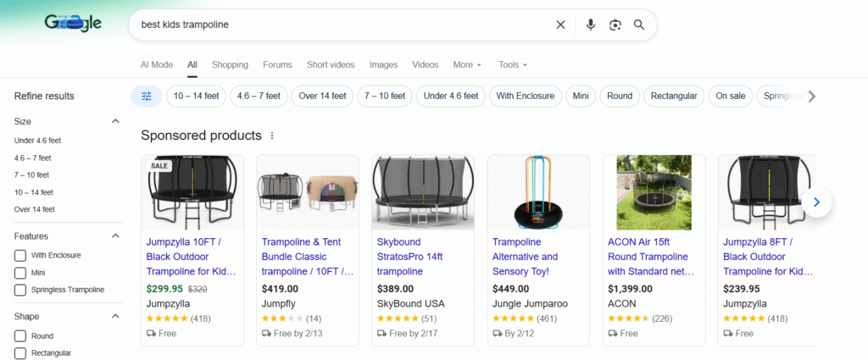Image resolution: width=868 pixels, height=360 pixels.
Task: Open the More search categories dropdown
Action: coord(467,64)
